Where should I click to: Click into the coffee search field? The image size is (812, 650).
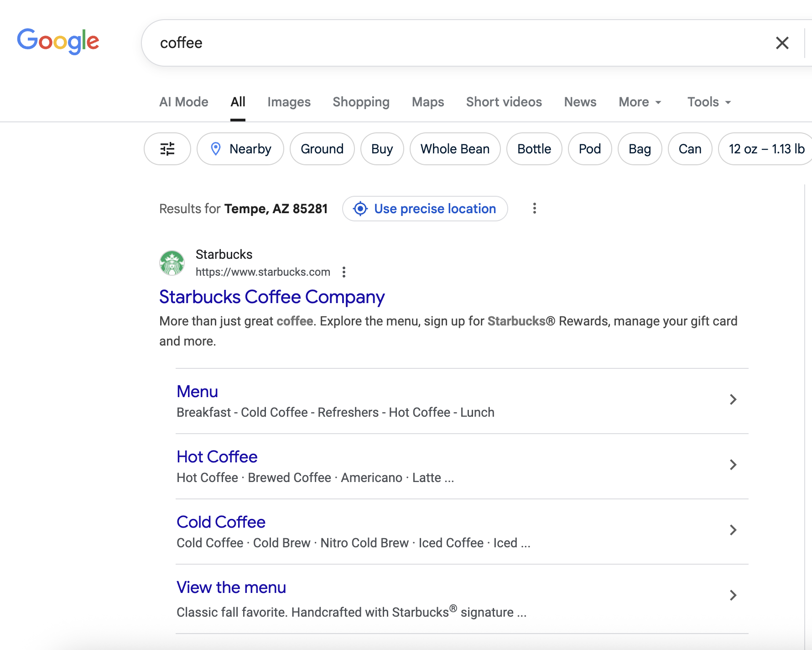(x=456, y=43)
